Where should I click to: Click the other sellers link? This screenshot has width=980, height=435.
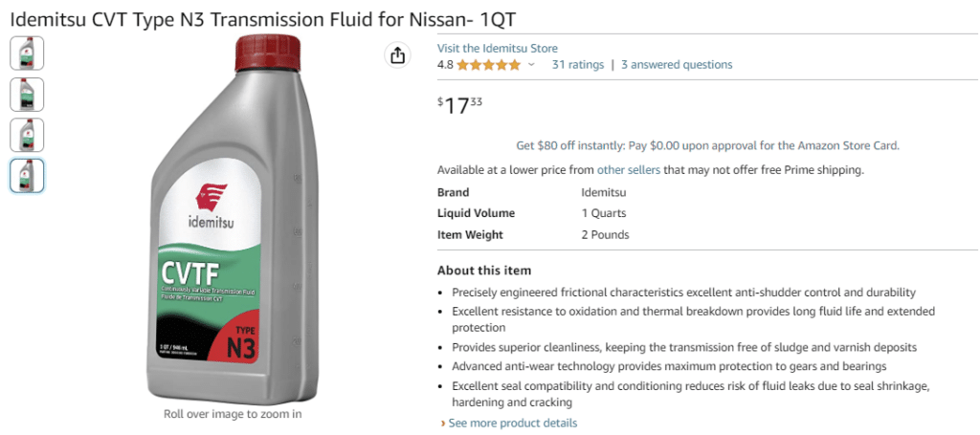[x=629, y=170]
